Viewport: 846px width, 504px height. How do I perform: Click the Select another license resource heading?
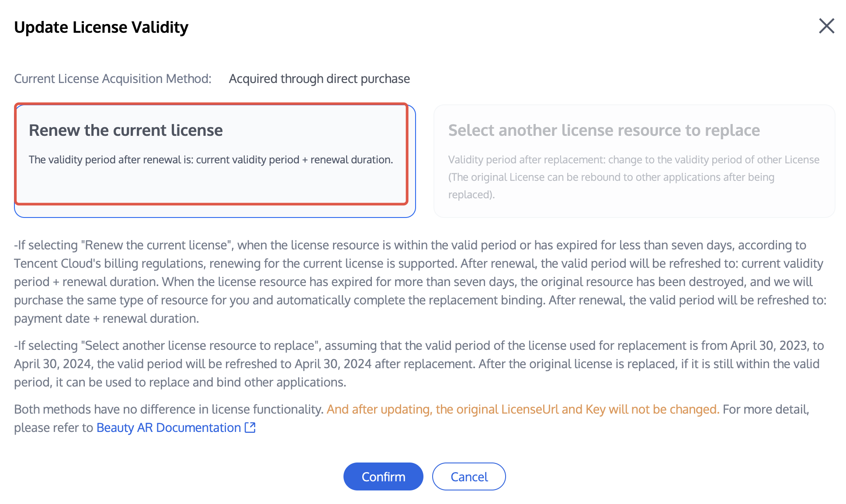point(604,130)
